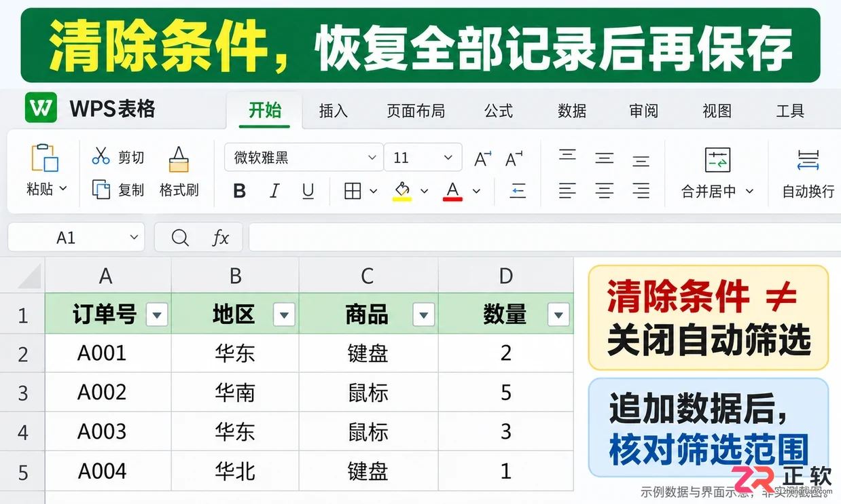The height and width of the screenshot is (504, 841).
Task: Click the borders grid icon
Action: coord(352,192)
